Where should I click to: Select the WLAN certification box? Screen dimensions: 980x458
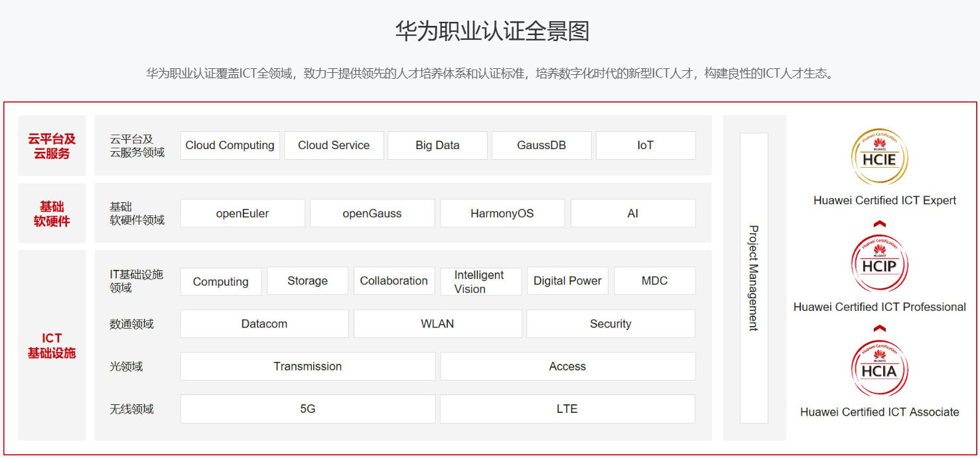[438, 323]
